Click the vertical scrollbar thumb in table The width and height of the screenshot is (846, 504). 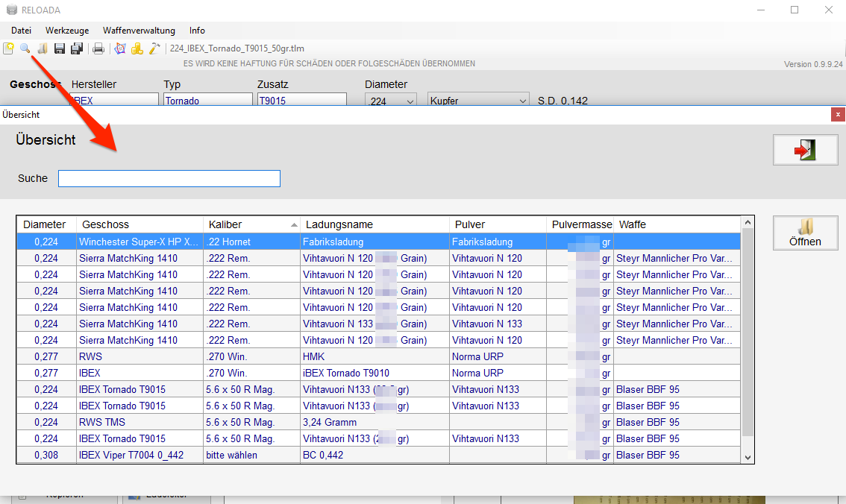coord(748,332)
